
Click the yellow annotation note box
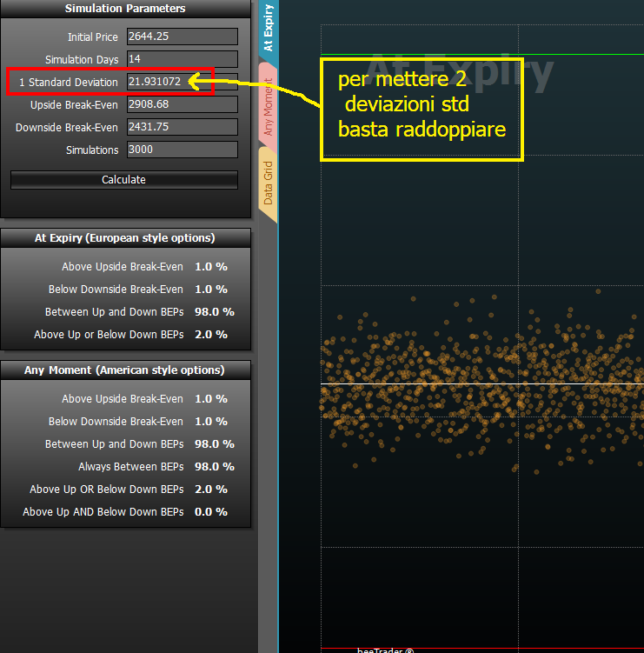coord(422,110)
